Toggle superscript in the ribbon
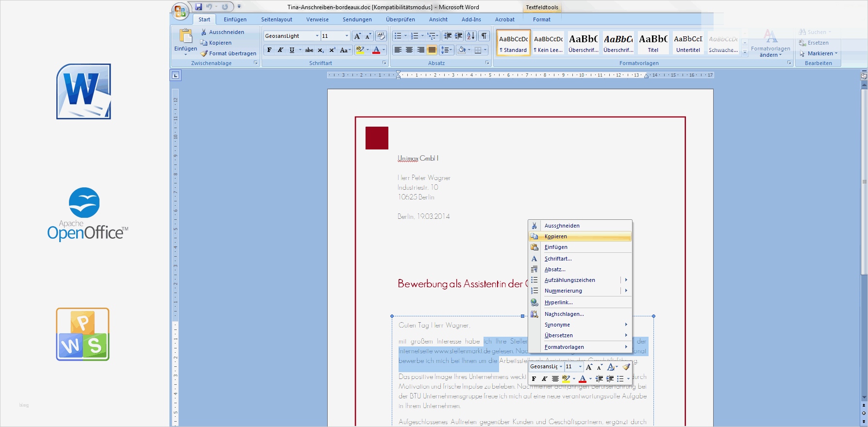The width and height of the screenshot is (868, 427). point(332,50)
